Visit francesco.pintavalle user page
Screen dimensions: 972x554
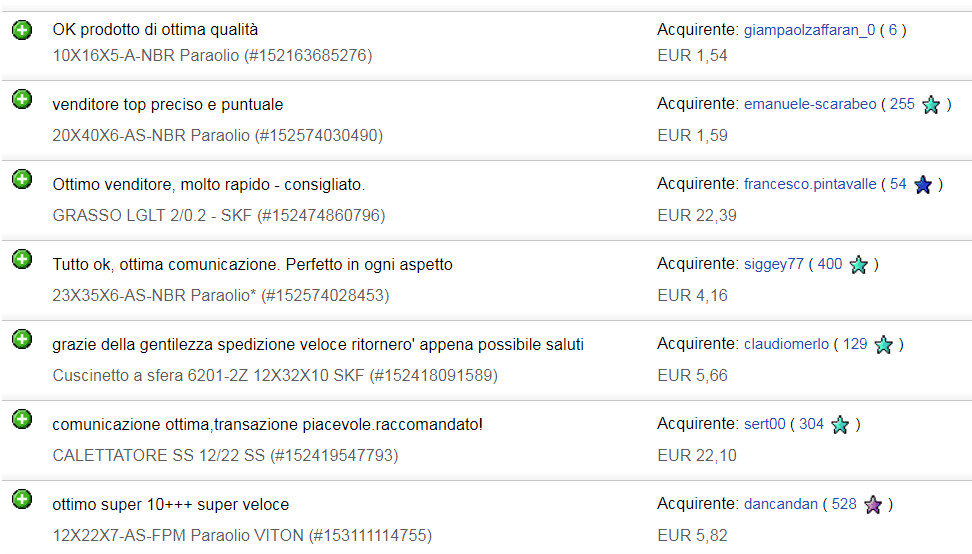(810, 184)
